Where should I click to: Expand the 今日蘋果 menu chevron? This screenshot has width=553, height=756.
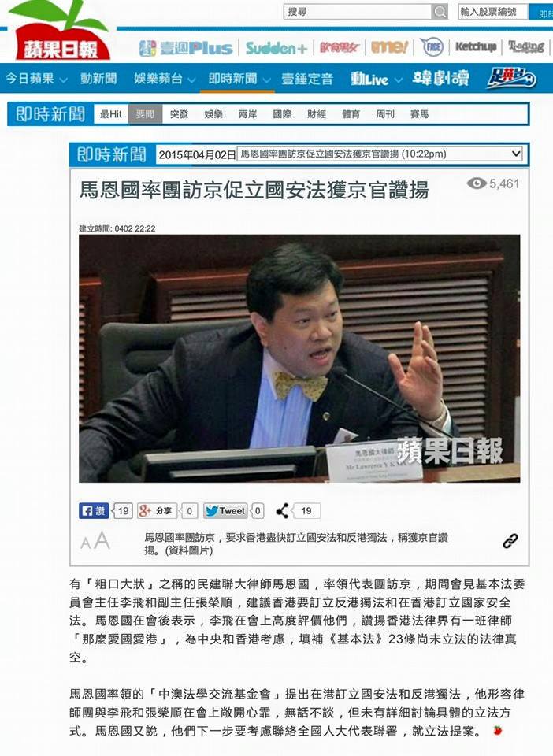click(63, 80)
